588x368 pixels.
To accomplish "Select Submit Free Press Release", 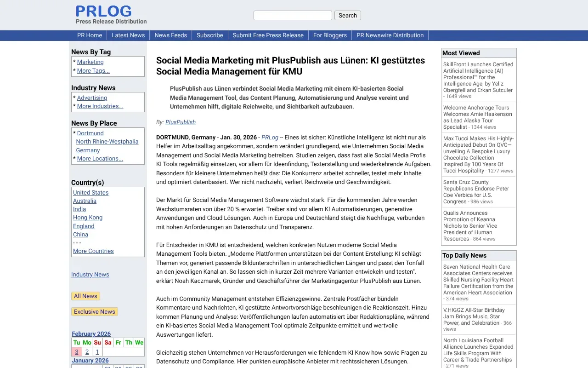I will pos(268,35).
